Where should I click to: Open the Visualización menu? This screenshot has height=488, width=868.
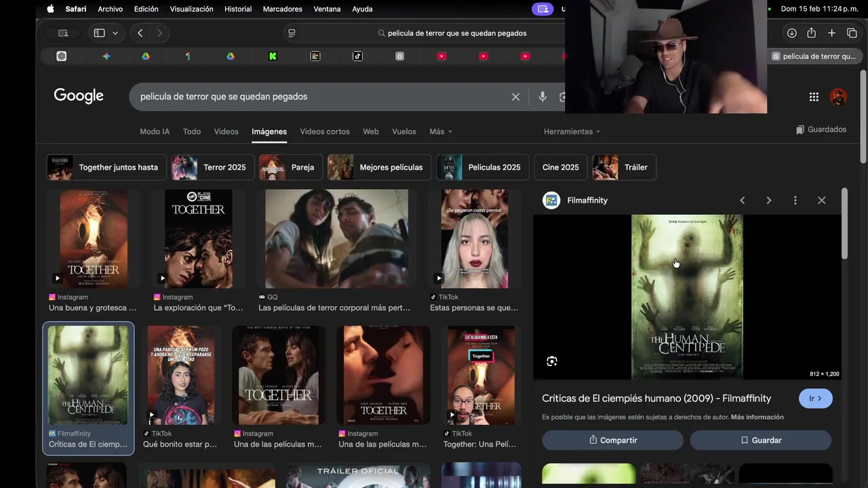pos(191,9)
